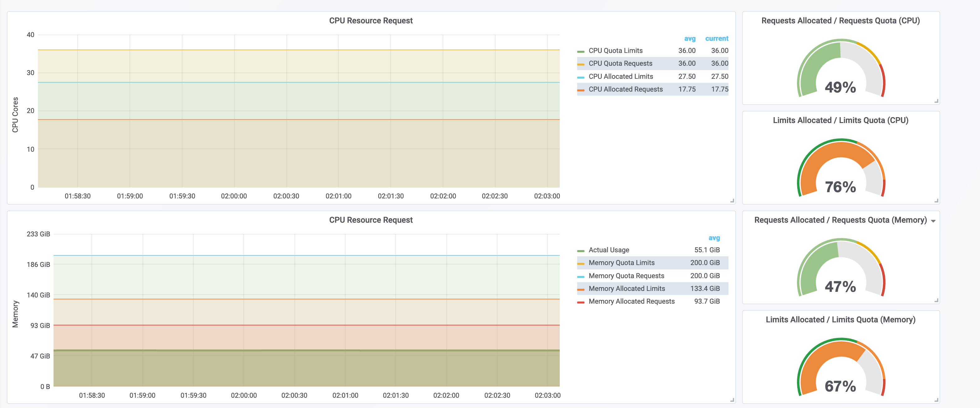
Task: Click the CPU Quota Requests yellow swatch
Action: [x=580, y=64]
